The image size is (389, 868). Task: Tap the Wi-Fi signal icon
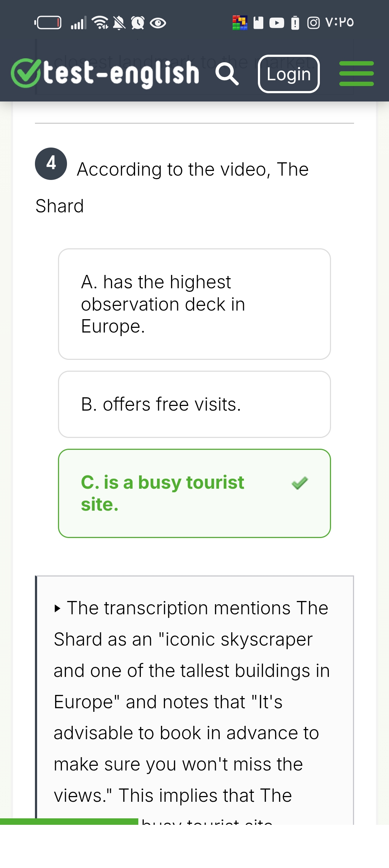(100, 23)
